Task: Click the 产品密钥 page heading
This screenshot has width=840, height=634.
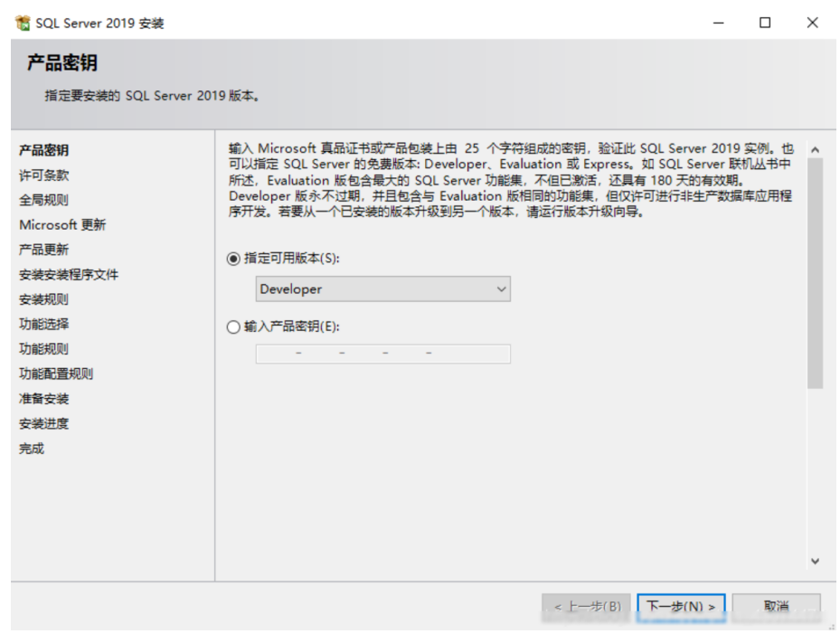Action: coord(62,62)
